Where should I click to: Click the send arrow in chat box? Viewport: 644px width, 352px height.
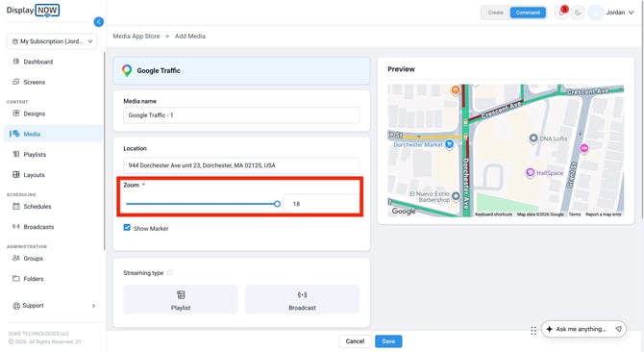pos(618,329)
